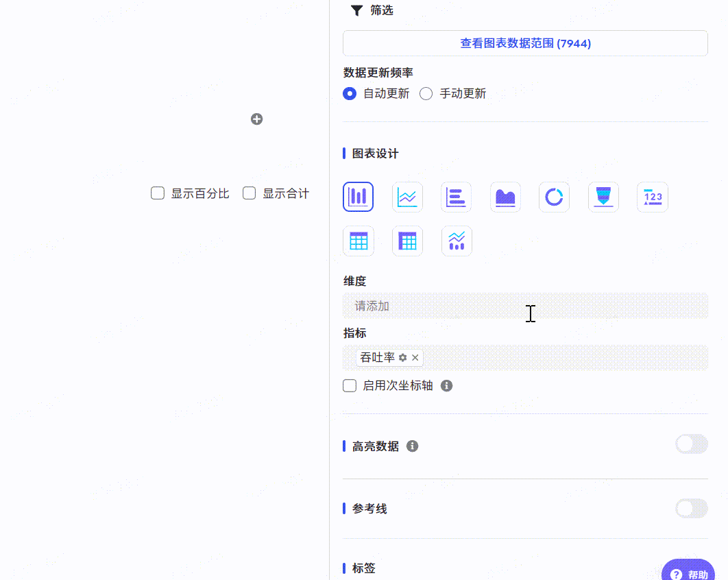
Task: Remove the 吞吐率 metric tag
Action: click(415, 358)
